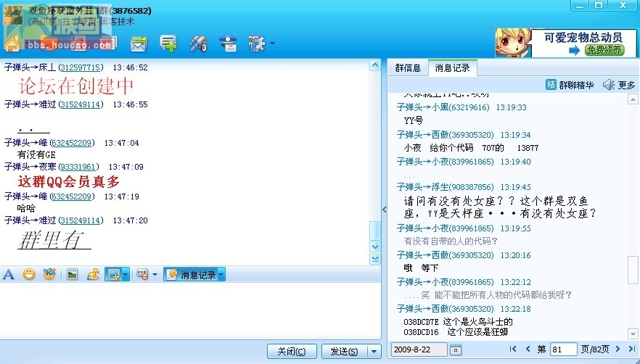Viewport: 640px width, 364px height.
Task: Click chat scrollbar up arrow
Action: point(374,65)
